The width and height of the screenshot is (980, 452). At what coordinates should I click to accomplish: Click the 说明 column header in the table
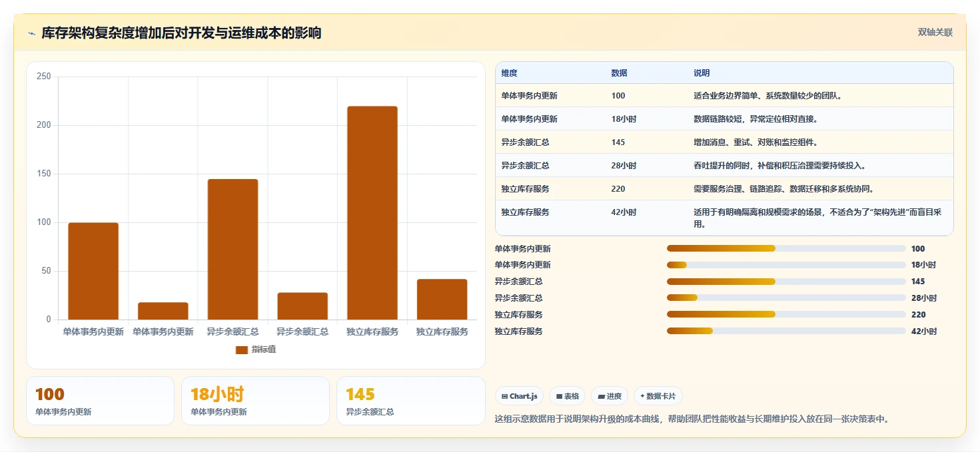pyautogui.click(x=702, y=73)
